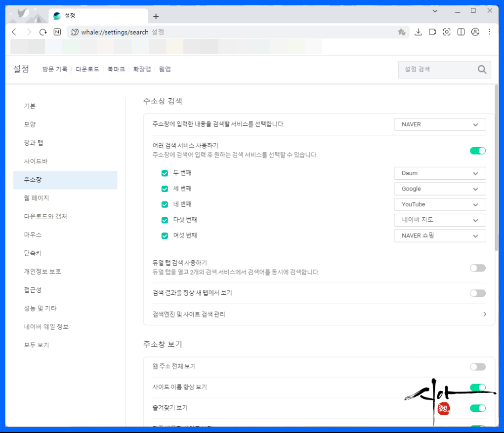Go to 마우스 settings section
Image resolution: width=504 pixels, height=433 pixels.
33,235
